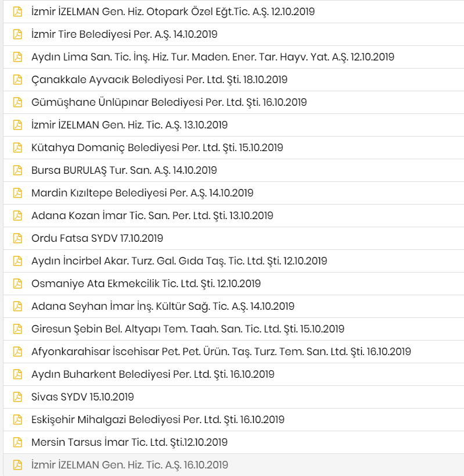Click PDF icon beside Mersin Tarsus İmar
The height and width of the screenshot is (476, 464).
pos(17,442)
